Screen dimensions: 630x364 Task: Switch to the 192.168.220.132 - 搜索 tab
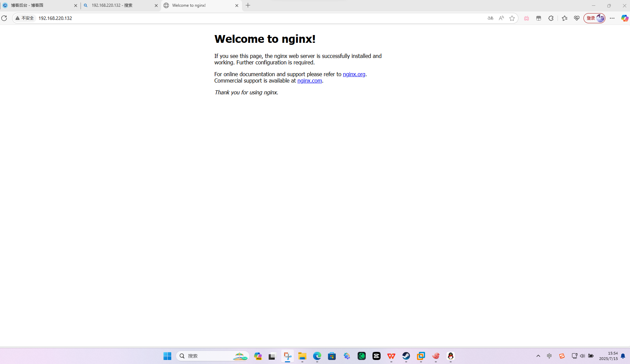pos(121,5)
